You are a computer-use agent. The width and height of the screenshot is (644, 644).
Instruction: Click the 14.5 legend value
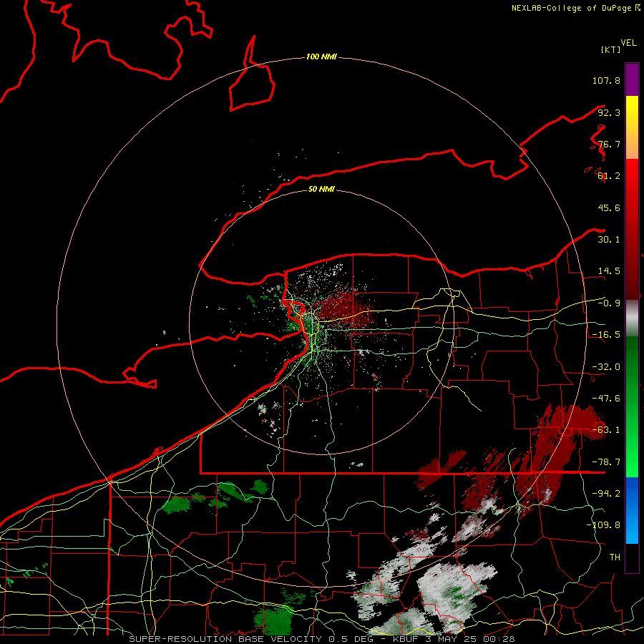click(x=609, y=271)
